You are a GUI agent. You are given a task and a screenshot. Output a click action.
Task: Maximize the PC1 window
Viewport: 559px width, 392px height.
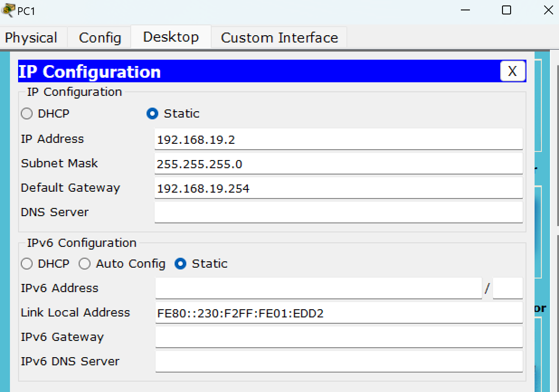tap(507, 10)
